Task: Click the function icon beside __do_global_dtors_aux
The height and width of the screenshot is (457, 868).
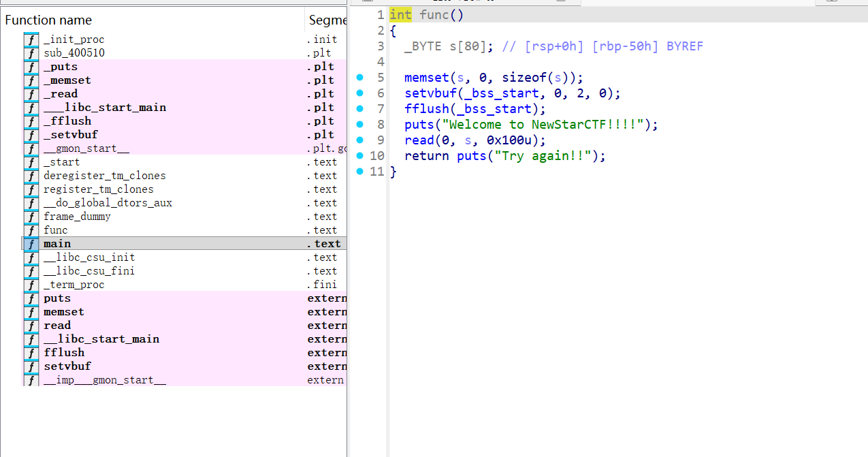Action: 31,203
